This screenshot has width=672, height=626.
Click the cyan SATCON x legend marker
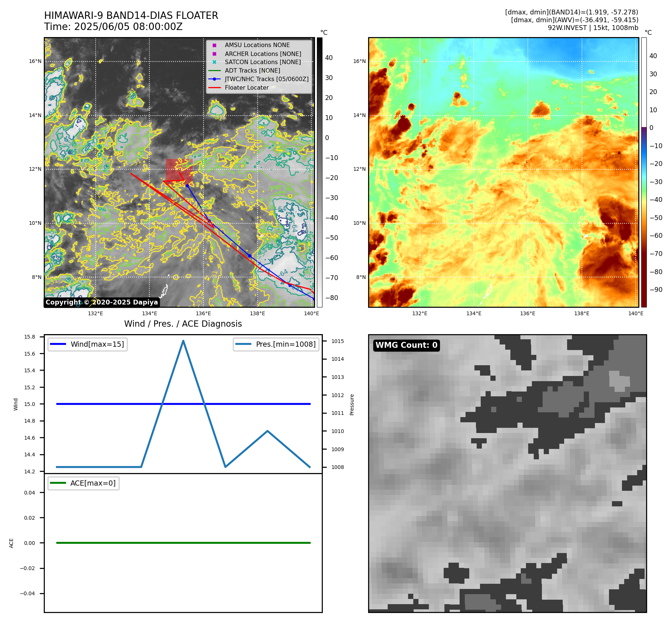(x=214, y=62)
